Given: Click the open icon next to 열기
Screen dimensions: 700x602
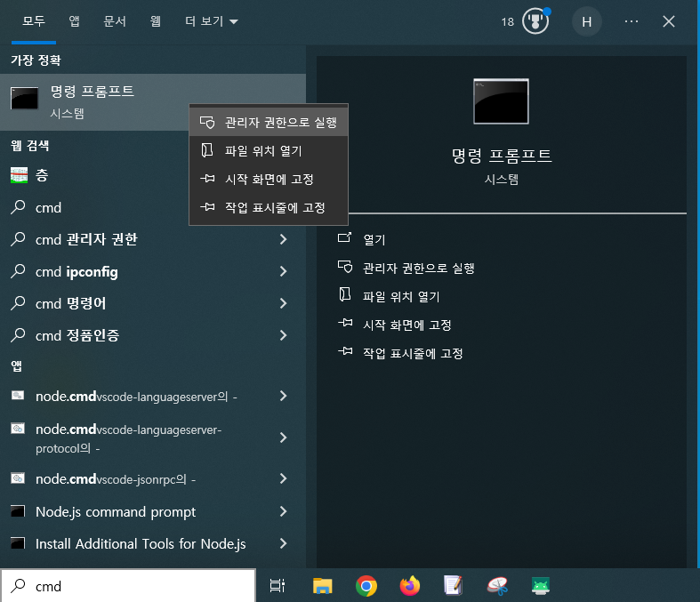Looking at the screenshot, I should point(344,237).
